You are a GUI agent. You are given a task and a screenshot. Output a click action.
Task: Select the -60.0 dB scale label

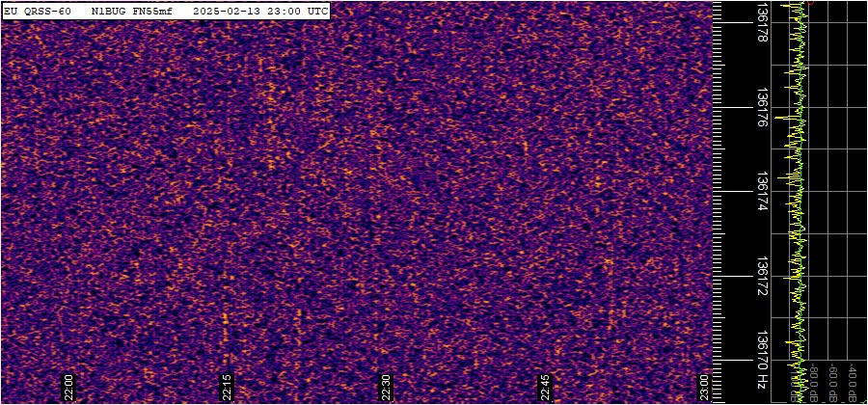[x=833, y=383]
